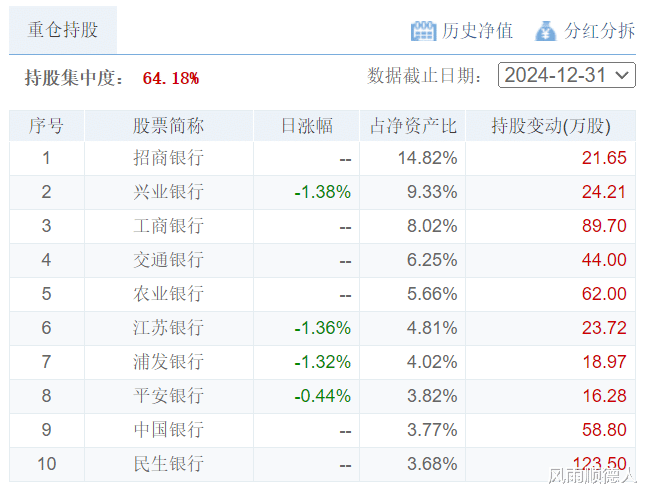
Task: Open the 历史净值 link
Action: pos(477,31)
